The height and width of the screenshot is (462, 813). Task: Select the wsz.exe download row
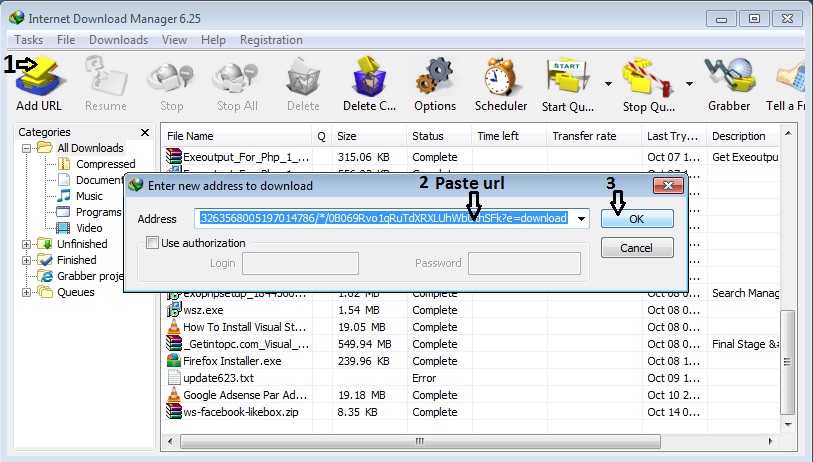click(x=469, y=310)
